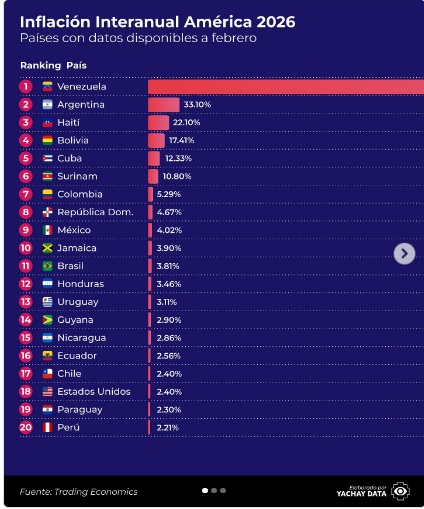424x509 pixels.
Task: Click the Estados Unidos flag icon
Action: (47, 392)
